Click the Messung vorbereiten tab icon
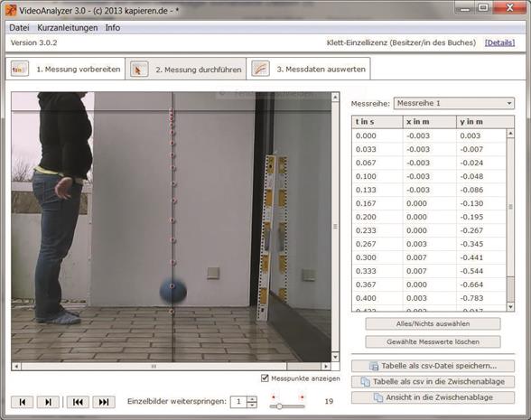Viewport: 531px width, 420px height. [x=20, y=69]
